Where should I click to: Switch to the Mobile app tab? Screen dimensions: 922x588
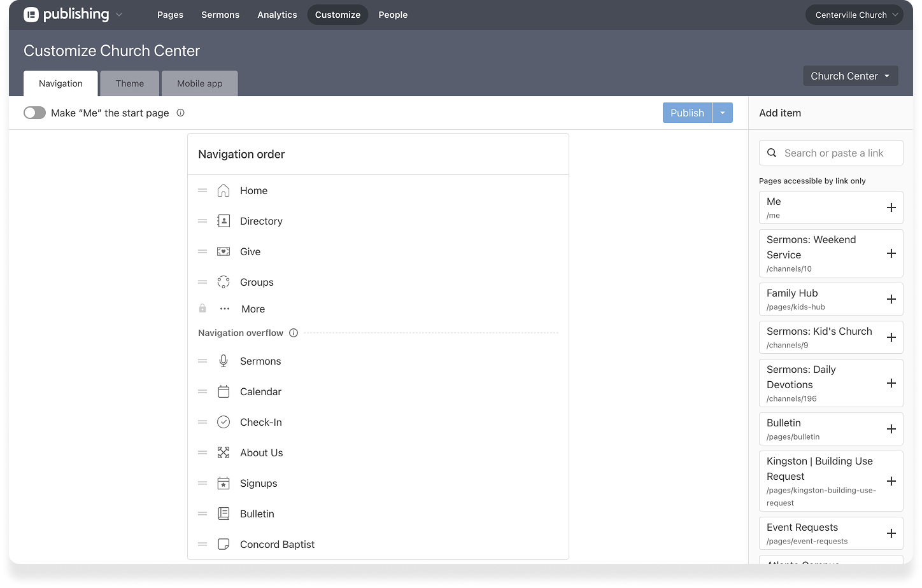[199, 84]
